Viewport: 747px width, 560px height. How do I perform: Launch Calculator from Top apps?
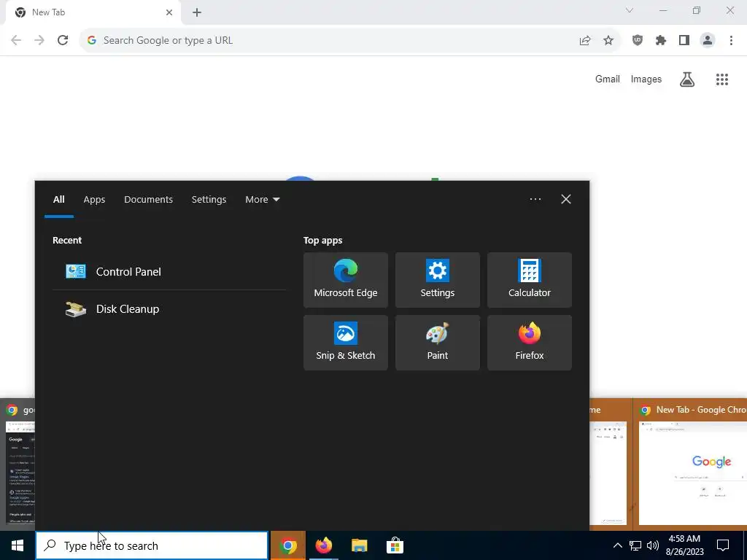point(530,280)
